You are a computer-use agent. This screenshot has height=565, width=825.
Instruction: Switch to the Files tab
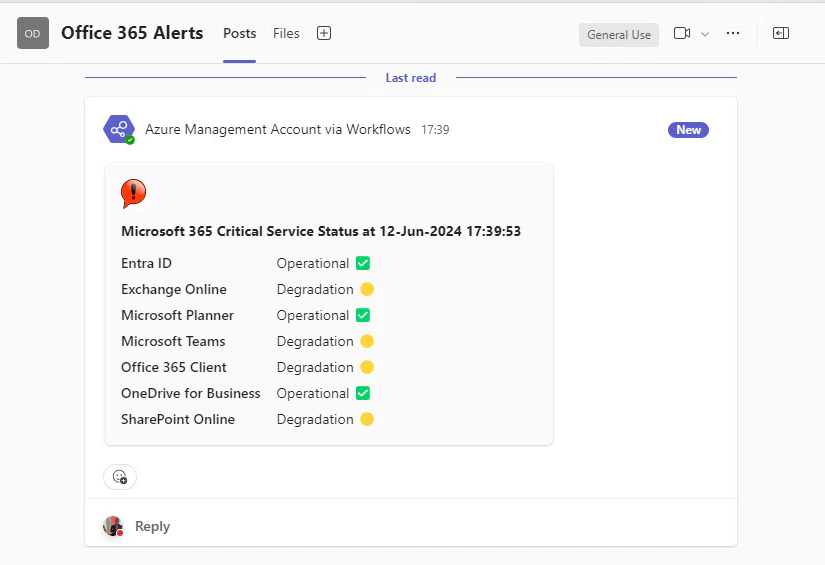click(x=286, y=33)
